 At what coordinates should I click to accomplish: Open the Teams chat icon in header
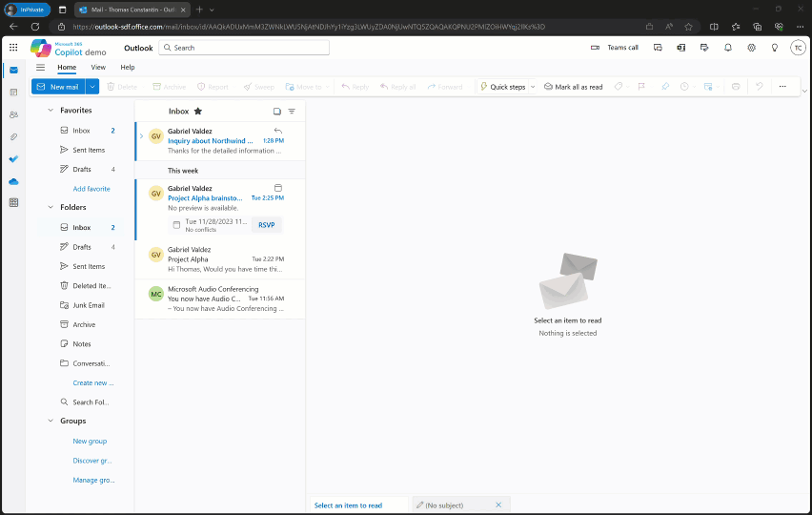click(x=658, y=48)
